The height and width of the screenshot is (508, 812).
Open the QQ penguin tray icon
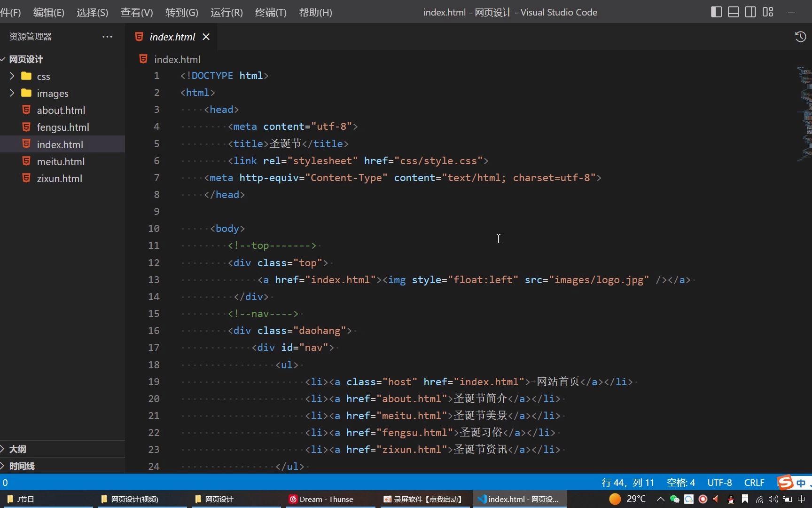pos(731,499)
